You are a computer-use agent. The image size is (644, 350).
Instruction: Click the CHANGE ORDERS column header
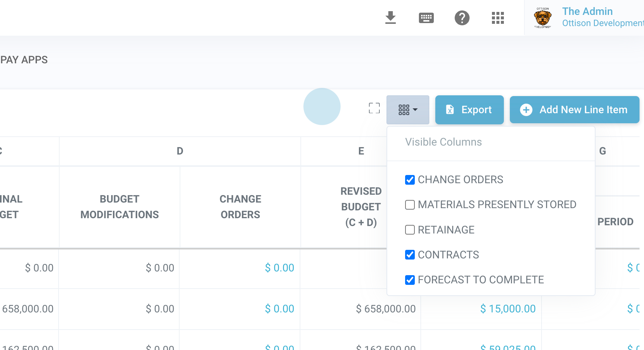[x=240, y=207]
